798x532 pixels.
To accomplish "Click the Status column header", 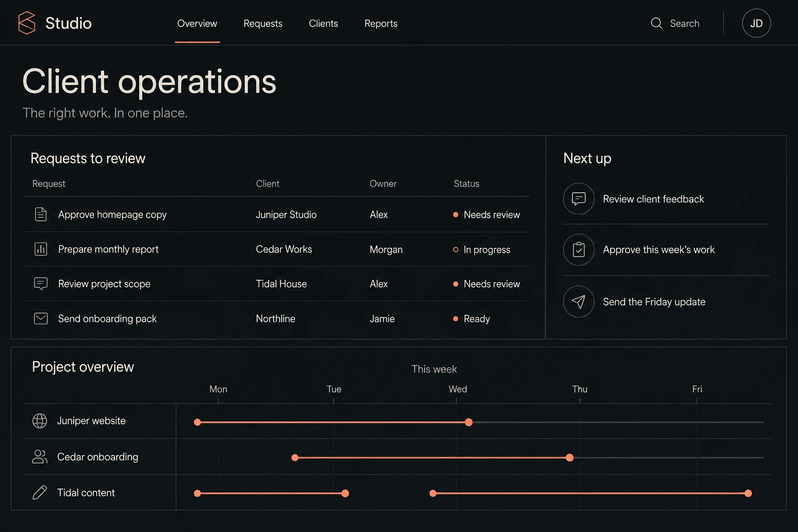I will pos(467,183).
